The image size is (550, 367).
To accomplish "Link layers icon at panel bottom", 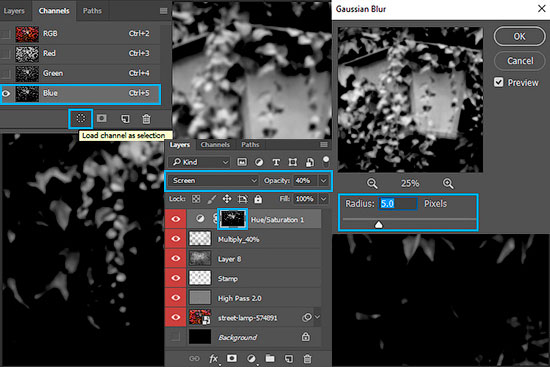I will click(194, 358).
